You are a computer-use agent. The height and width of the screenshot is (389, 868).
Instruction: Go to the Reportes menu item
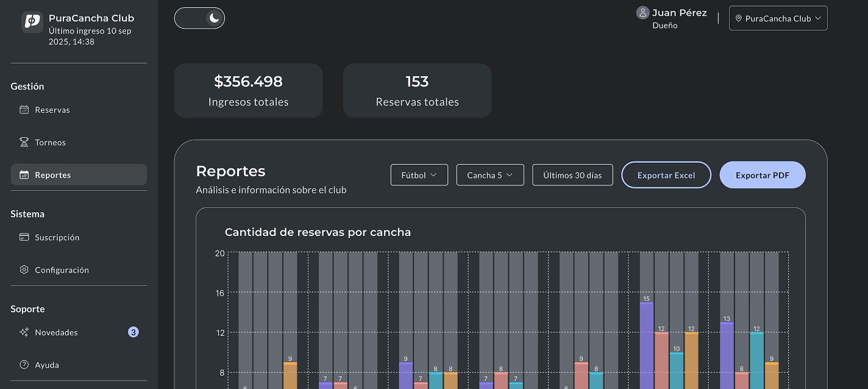point(79,174)
